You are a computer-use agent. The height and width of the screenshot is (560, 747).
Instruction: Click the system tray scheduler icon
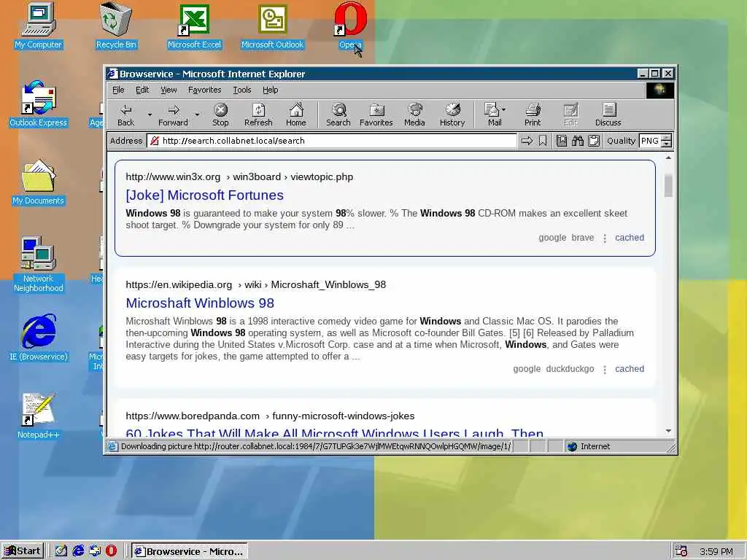click(x=681, y=551)
